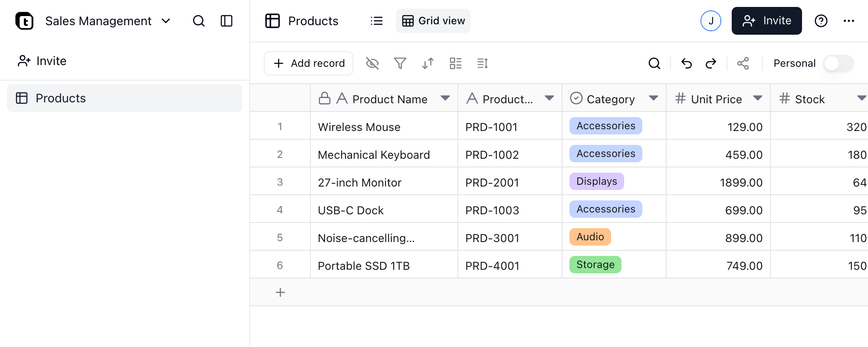This screenshot has width=868, height=347.
Task: Select row number 5
Action: point(280,238)
